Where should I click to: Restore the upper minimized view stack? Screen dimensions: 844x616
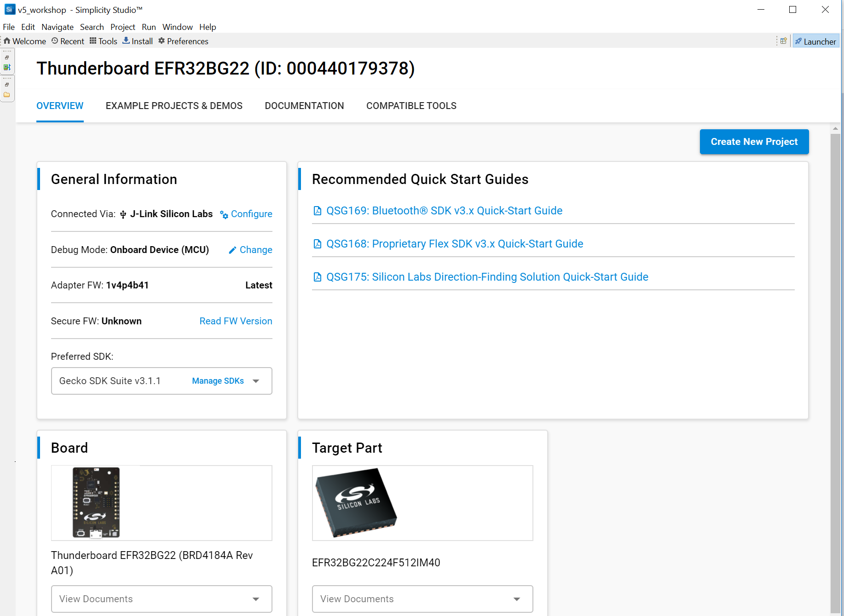(x=7, y=58)
